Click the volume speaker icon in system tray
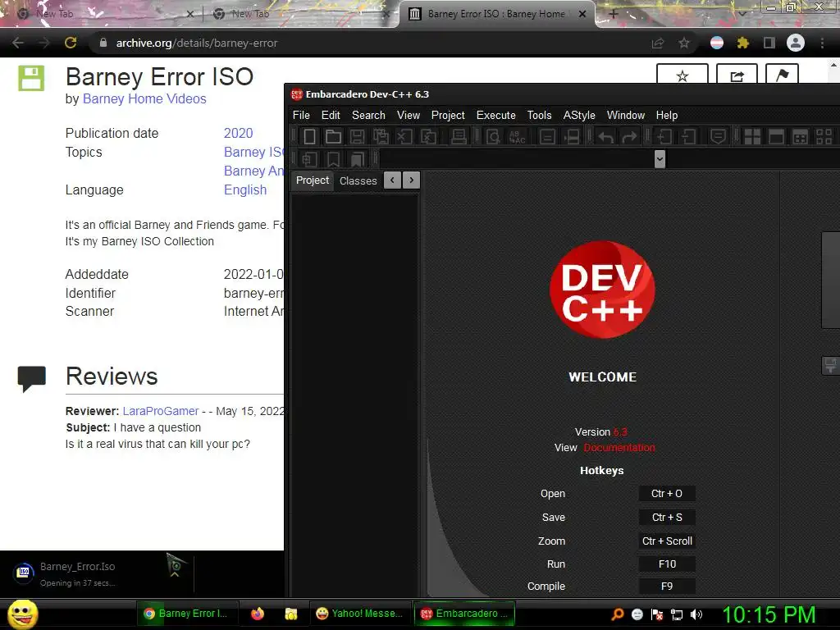Screen dimensions: 840x630 tap(696, 614)
